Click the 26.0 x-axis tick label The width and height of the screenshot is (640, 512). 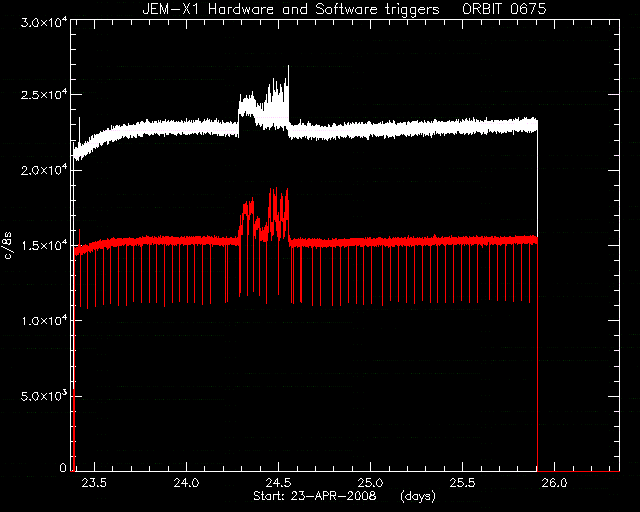coord(555,483)
